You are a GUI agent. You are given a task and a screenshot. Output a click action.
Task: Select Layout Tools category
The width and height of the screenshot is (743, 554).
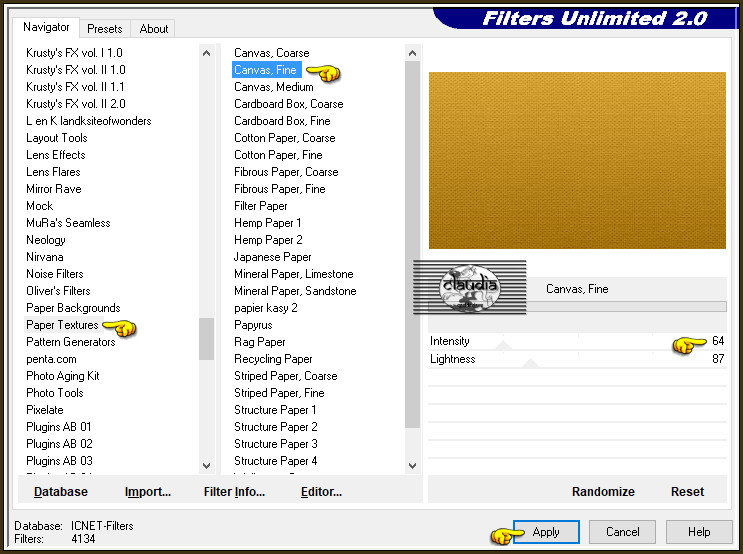[57, 138]
